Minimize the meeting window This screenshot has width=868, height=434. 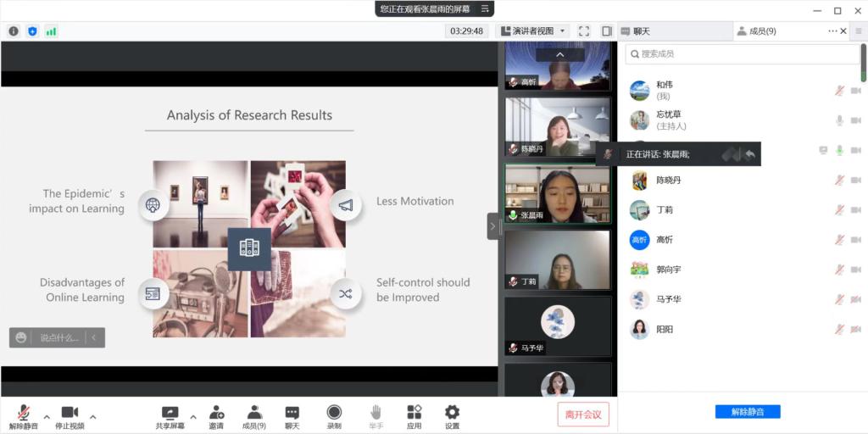coord(818,10)
